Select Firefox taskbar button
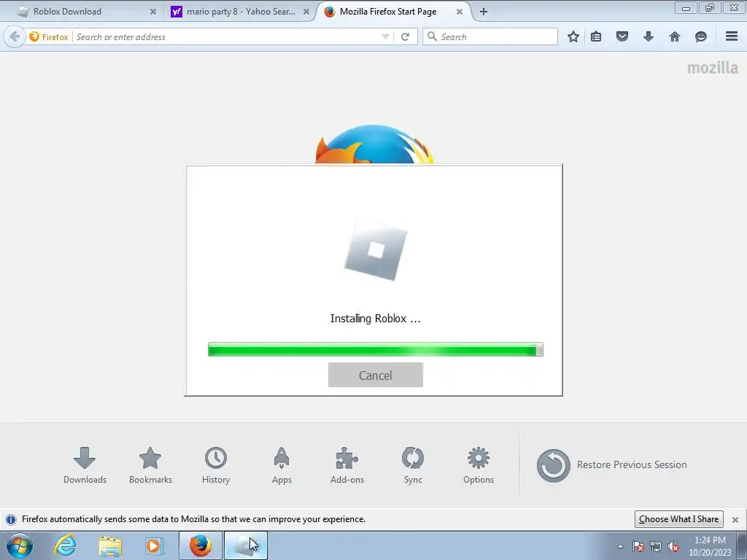The height and width of the screenshot is (560, 747). 201,545
